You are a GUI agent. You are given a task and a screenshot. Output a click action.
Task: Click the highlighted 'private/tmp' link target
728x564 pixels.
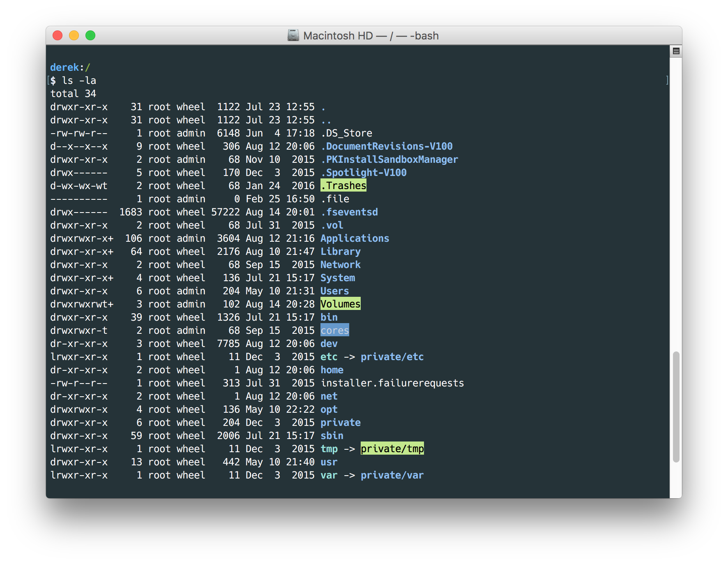coord(392,449)
